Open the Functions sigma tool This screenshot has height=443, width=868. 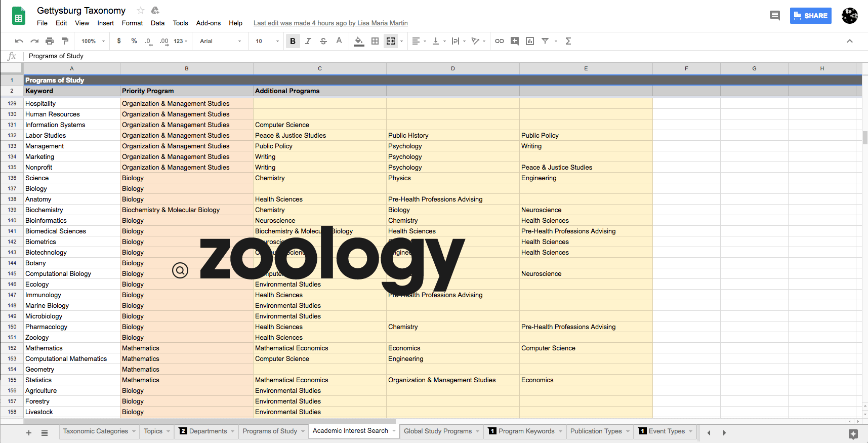coord(568,41)
